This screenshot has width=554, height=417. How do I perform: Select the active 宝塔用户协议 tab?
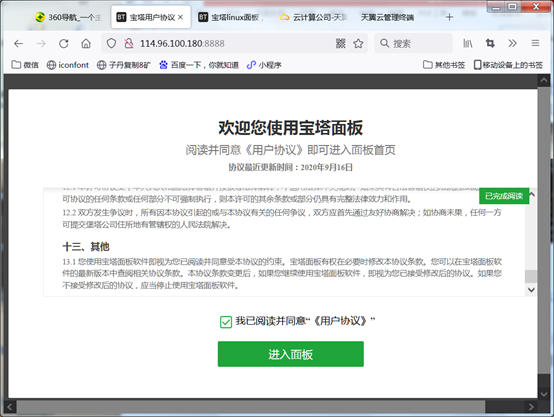pos(151,17)
